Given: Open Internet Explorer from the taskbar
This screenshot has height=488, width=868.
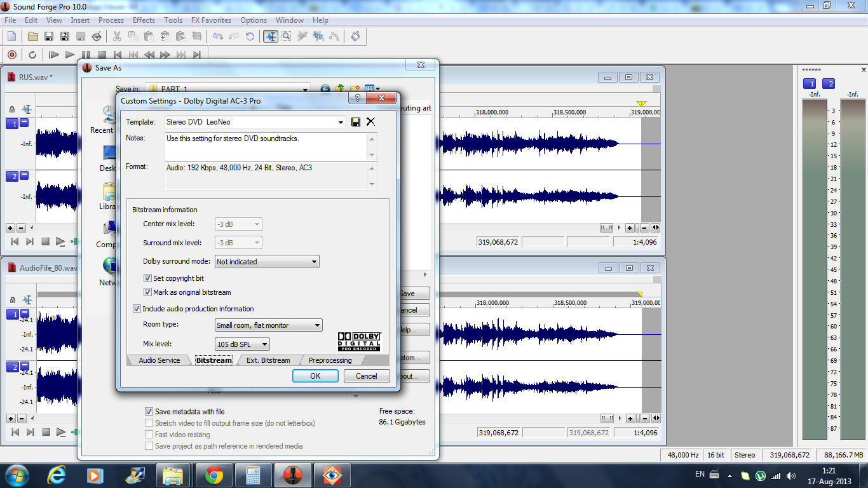Looking at the screenshot, I should tap(57, 475).
